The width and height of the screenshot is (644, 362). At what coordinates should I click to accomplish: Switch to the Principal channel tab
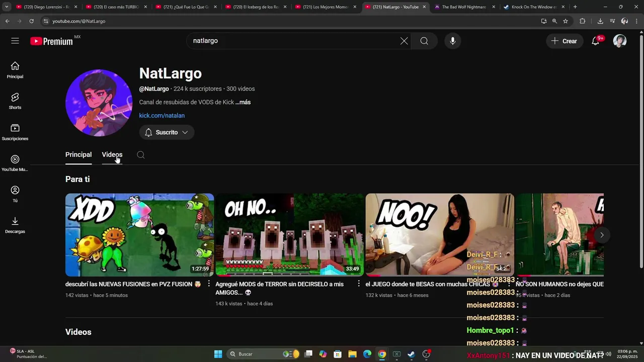[78, 155]
